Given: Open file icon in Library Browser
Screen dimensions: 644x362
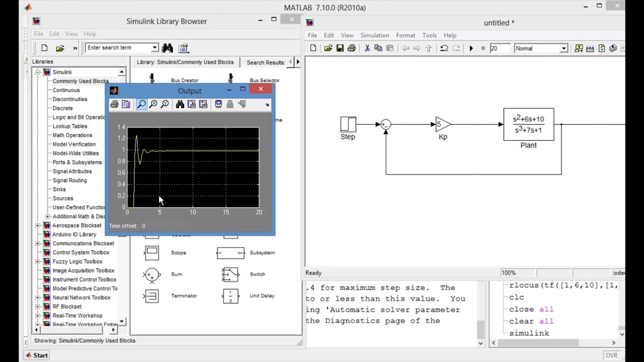Looking at the screenshot, I should (x=60, y=48).
